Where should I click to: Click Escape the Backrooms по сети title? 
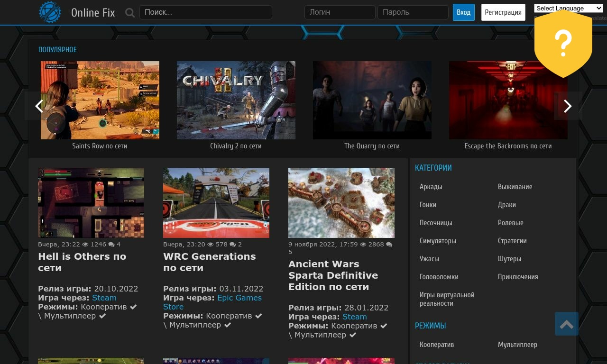[508, 146]
